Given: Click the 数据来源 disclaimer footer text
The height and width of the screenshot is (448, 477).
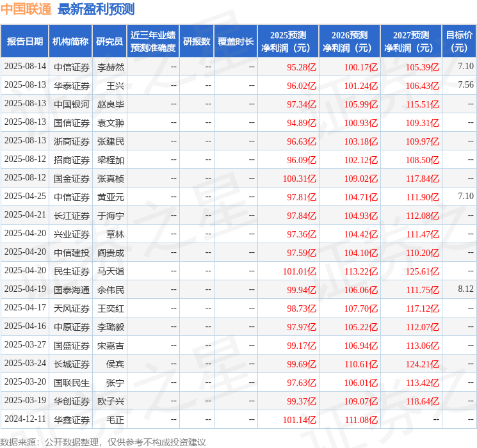Looking at the screenshot, I should (103, 442).
